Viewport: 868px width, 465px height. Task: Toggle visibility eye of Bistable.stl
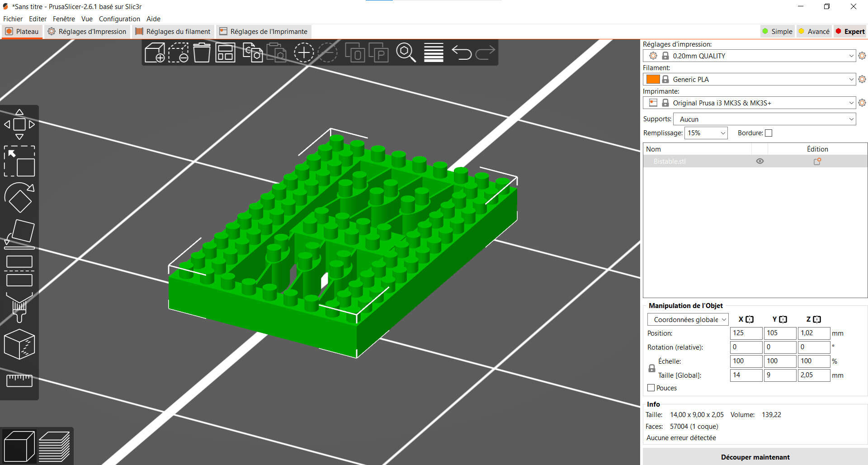(x=760, y=161)
